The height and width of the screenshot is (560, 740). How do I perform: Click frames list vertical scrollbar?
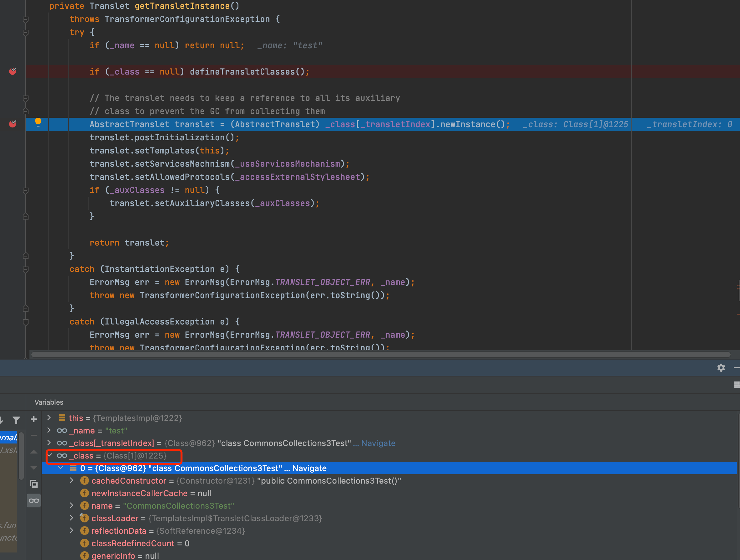(21, 456)
